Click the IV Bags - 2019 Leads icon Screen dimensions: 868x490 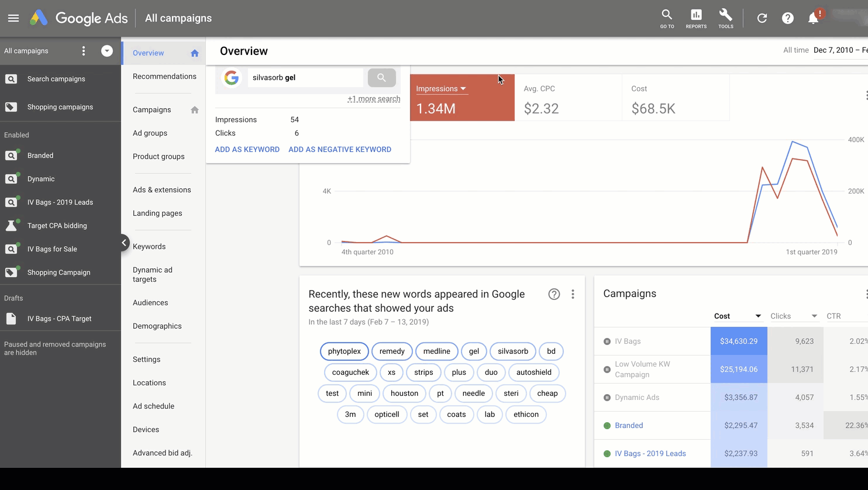(x=11, y=202)
